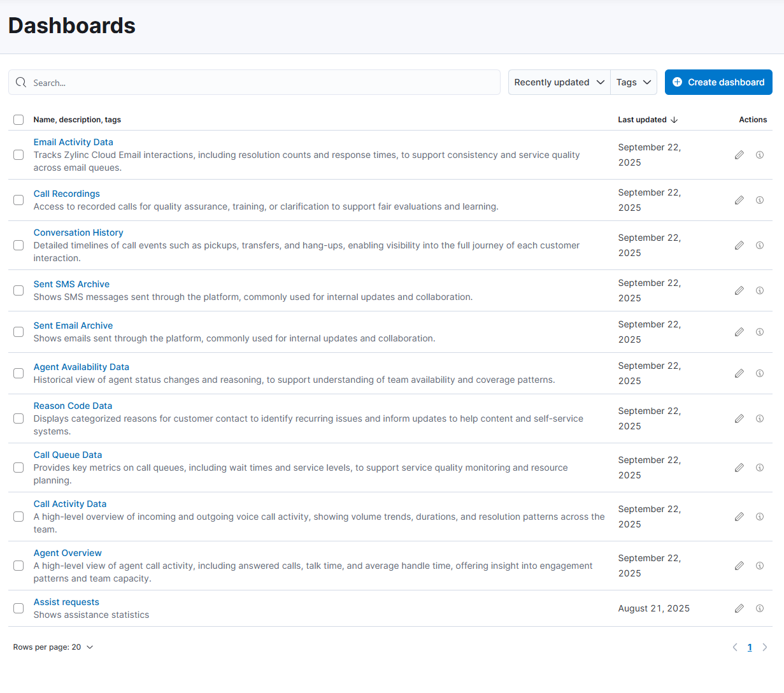This screenshot has width=784, height=693.
Task: Click the Name, description, tags header
Action: click(77, 120)
